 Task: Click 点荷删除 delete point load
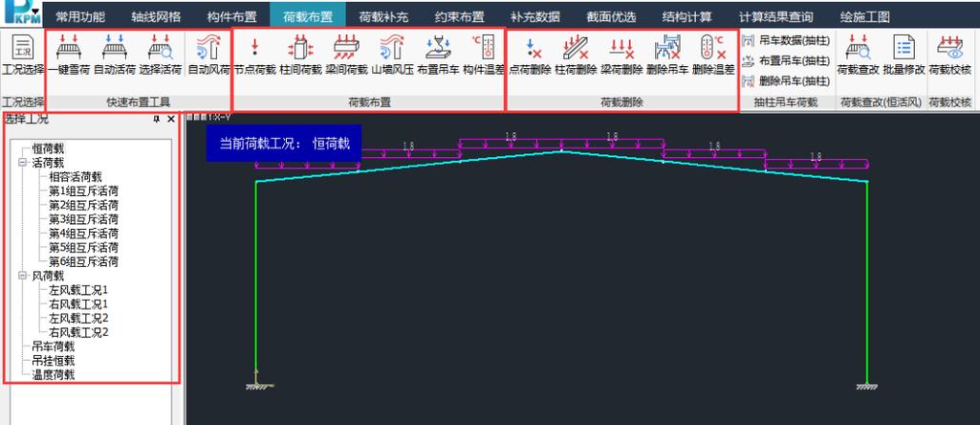(530, 56)
